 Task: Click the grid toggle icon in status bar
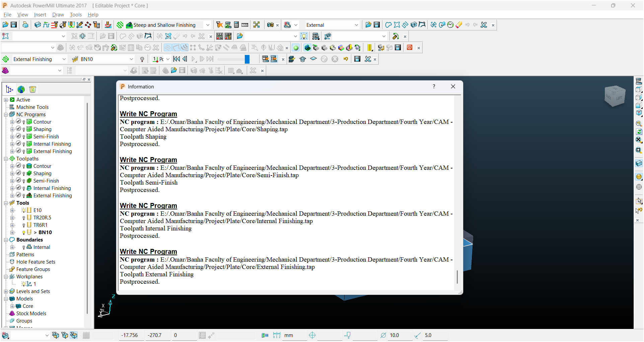click(x=86, y=335)
